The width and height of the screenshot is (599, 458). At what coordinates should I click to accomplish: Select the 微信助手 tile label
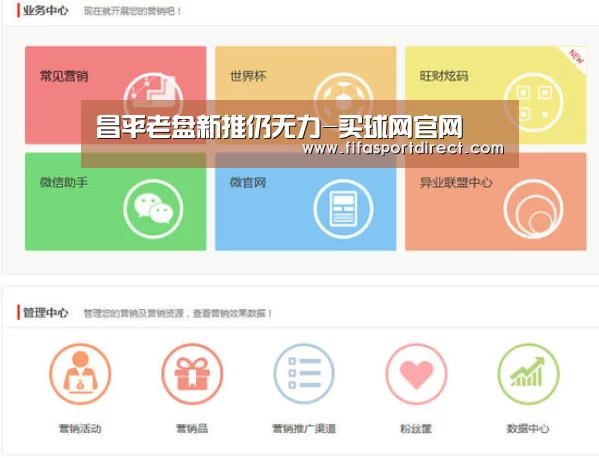(64, 182)
